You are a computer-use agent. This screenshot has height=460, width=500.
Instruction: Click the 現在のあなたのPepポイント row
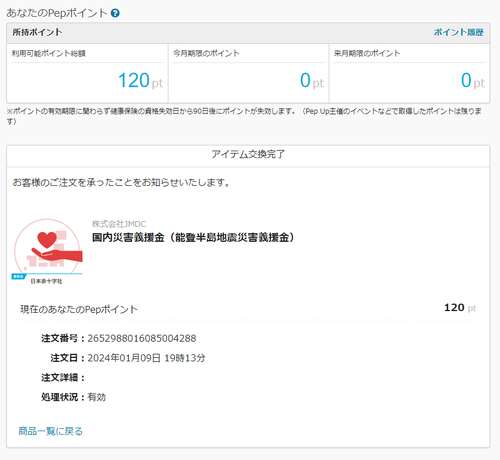point(248,309)
